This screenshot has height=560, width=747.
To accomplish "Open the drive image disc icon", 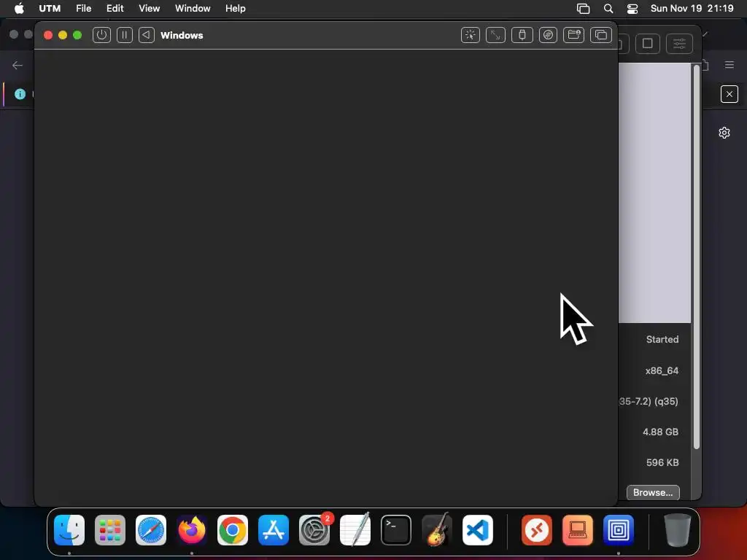I will [x=548, y=35].
